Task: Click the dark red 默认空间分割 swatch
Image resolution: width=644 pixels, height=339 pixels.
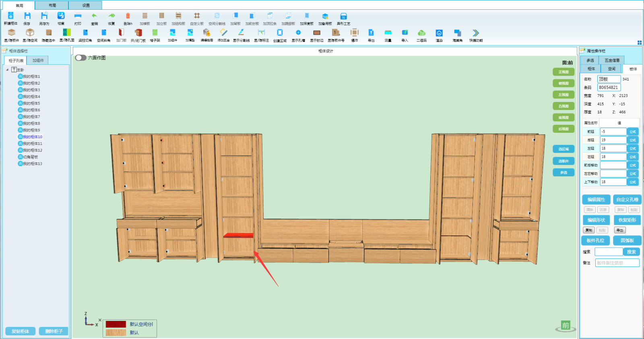Action: click(116, 324)
